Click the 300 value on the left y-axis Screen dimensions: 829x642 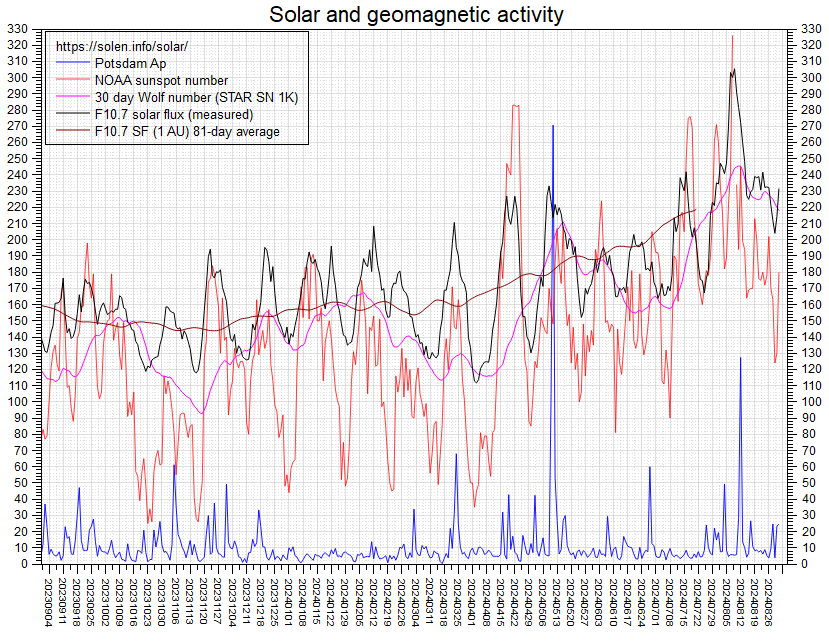(x=18, y=77)
